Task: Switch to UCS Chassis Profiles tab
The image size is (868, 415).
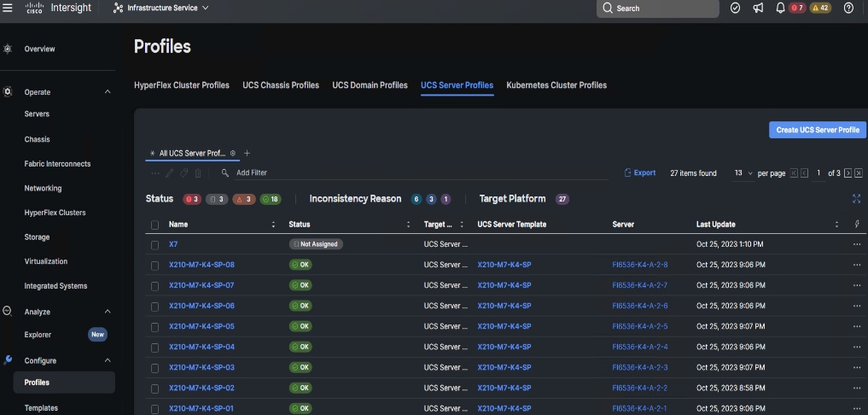Action: coord(281,85)
